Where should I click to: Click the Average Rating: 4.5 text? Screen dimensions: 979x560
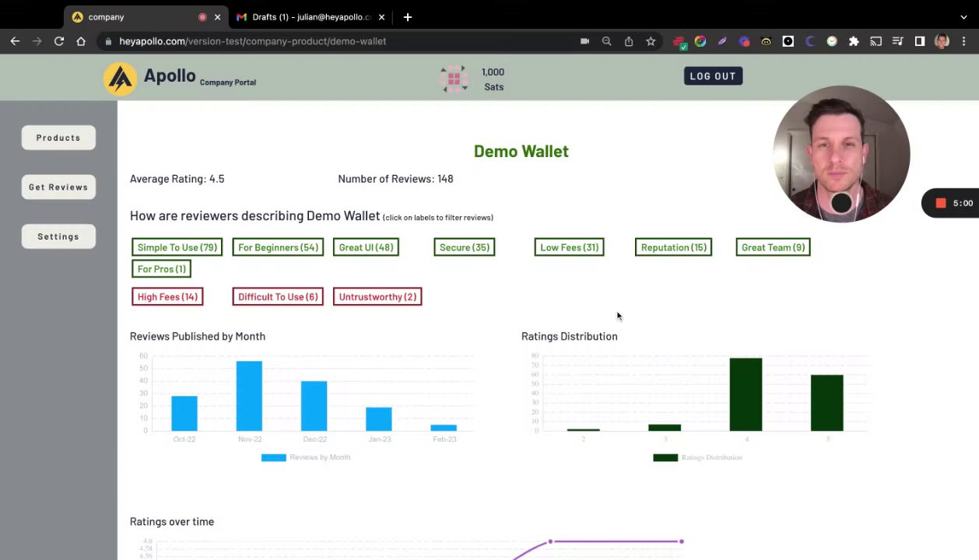tap(177, 179)
